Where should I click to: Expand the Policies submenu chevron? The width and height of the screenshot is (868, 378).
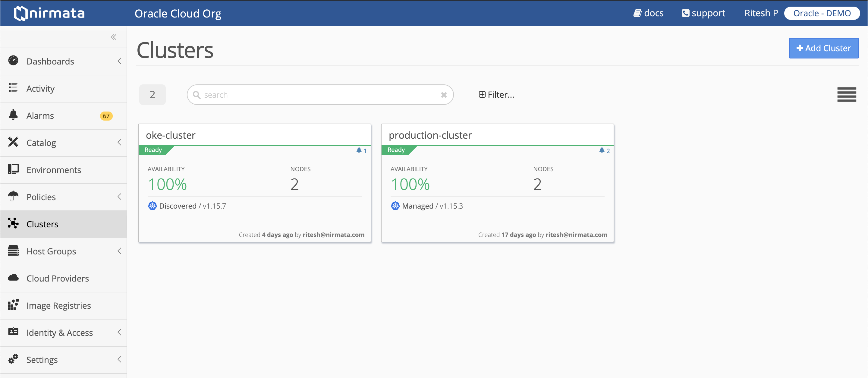pos(119,197)
